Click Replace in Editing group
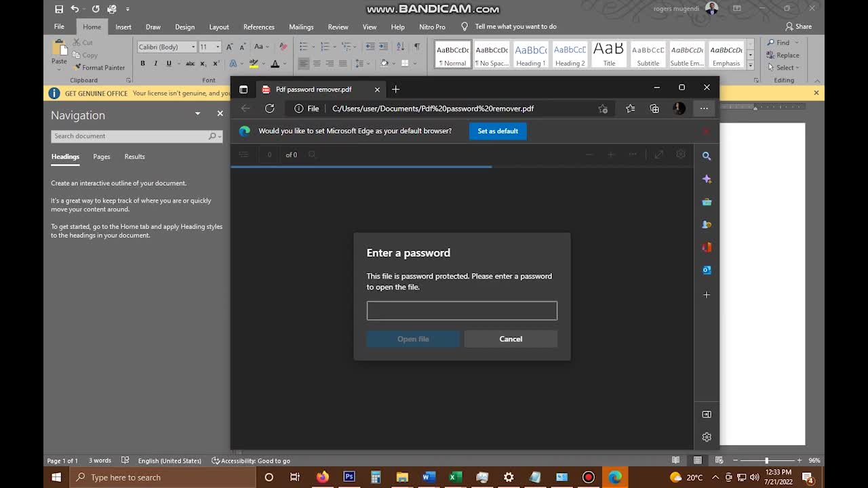 (783, 55)
